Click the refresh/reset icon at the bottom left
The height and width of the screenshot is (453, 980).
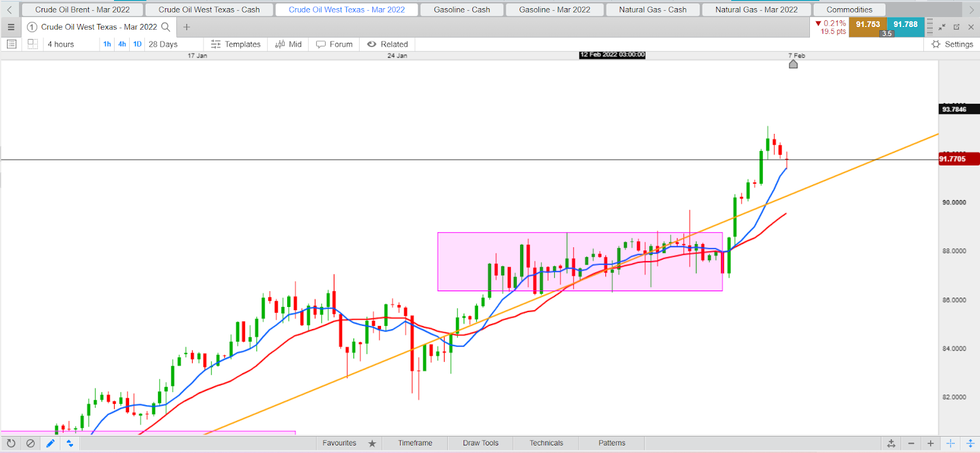click(x=11, y=443)
